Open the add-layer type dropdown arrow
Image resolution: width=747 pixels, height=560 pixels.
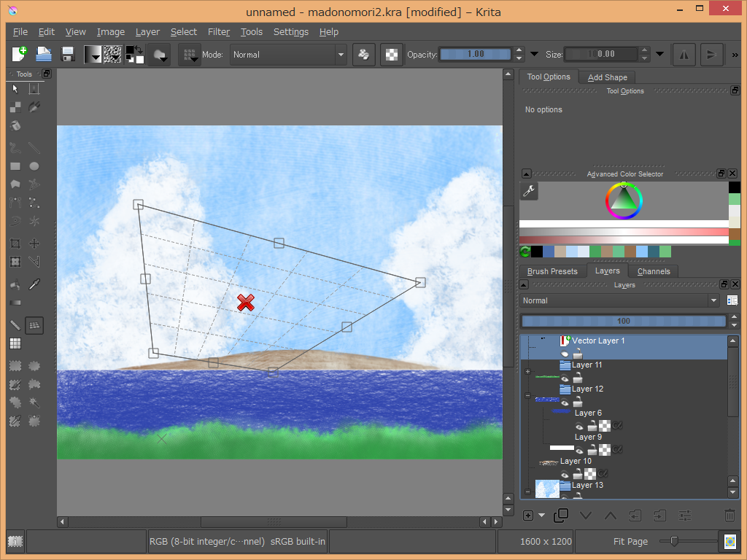point(542,516)
